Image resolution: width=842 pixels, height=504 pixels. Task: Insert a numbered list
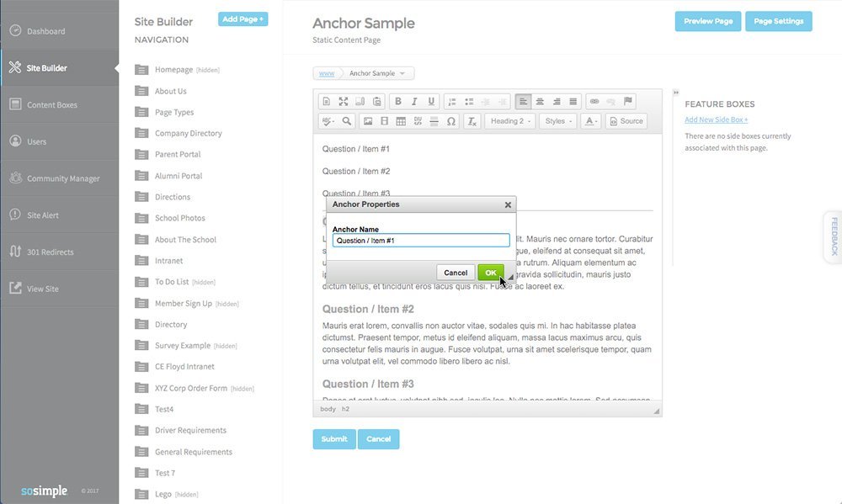(x=452, y=102)
